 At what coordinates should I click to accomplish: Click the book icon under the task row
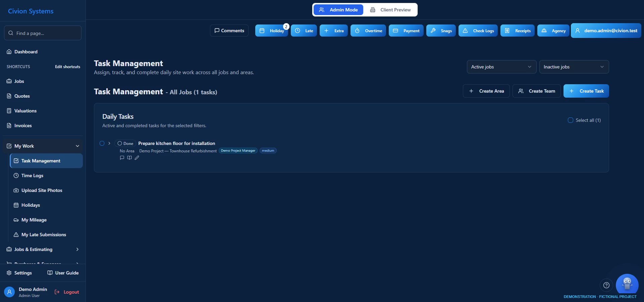(129, 158)
